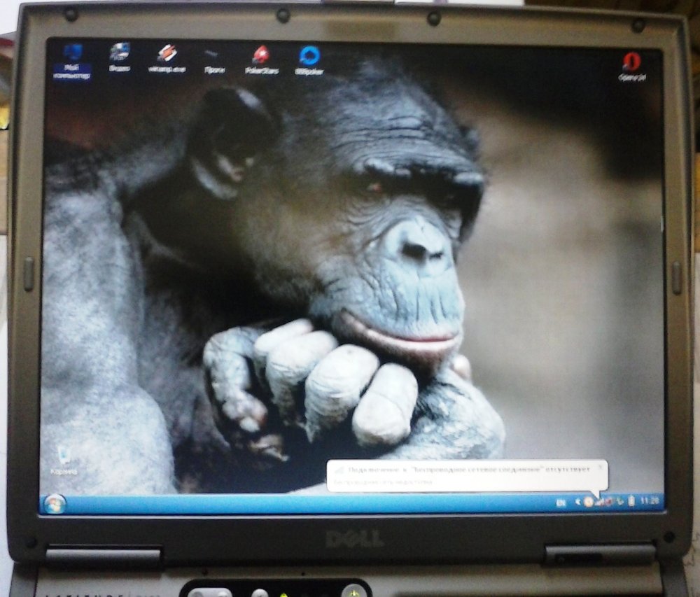Expand hidden tray icons with arrow
Image resolution: width=700 pixels, height=597 pixels.
(x=577, y=501)
